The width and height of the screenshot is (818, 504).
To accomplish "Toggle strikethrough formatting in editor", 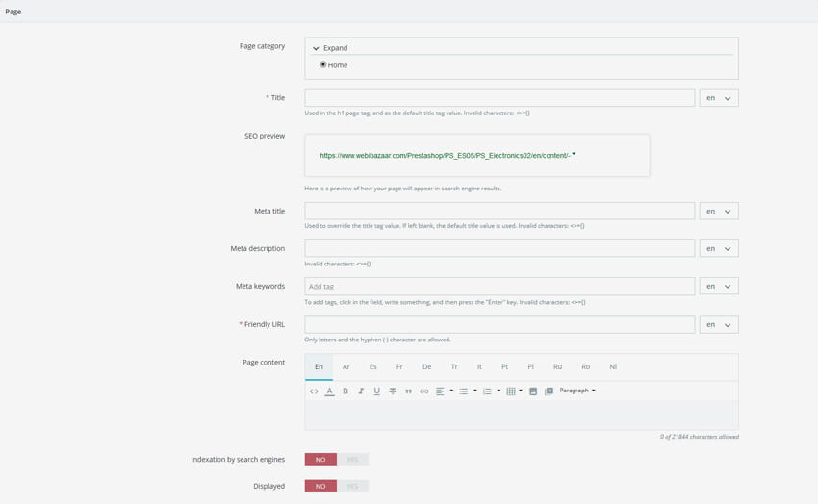I will (393, 391).
